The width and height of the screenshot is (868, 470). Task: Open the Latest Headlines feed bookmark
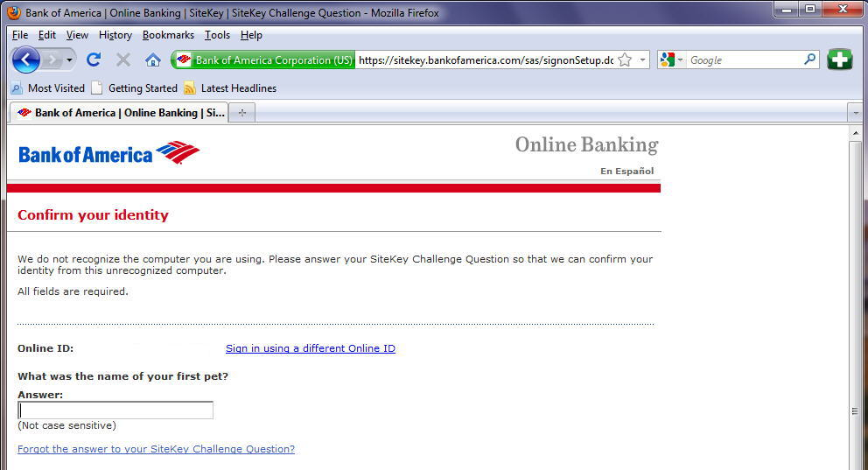point(230,88)
